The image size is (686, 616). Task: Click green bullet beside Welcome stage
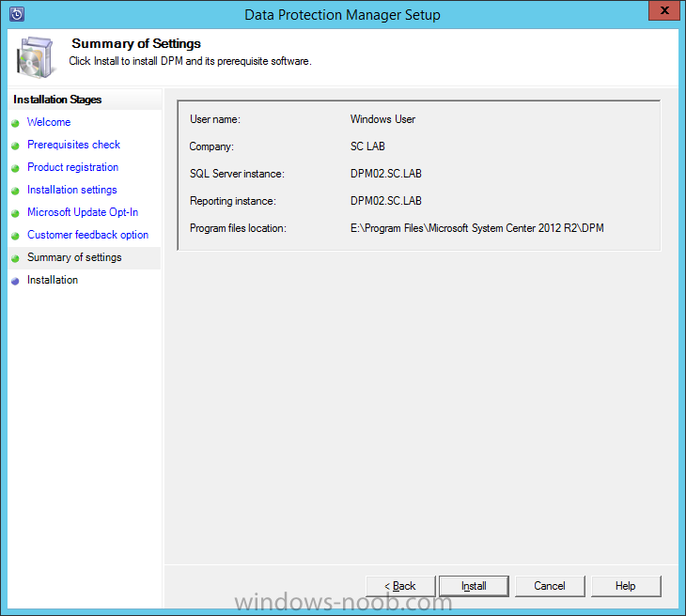tap(15, 123)
